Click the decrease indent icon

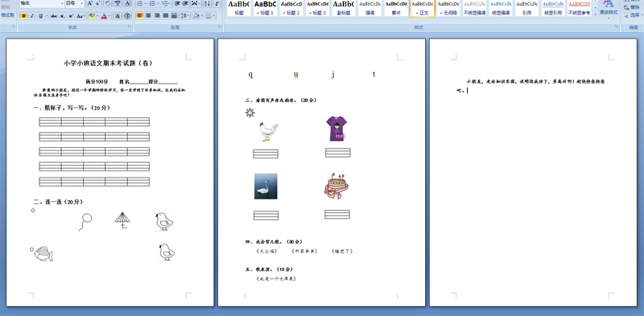(x=176, y=3)
